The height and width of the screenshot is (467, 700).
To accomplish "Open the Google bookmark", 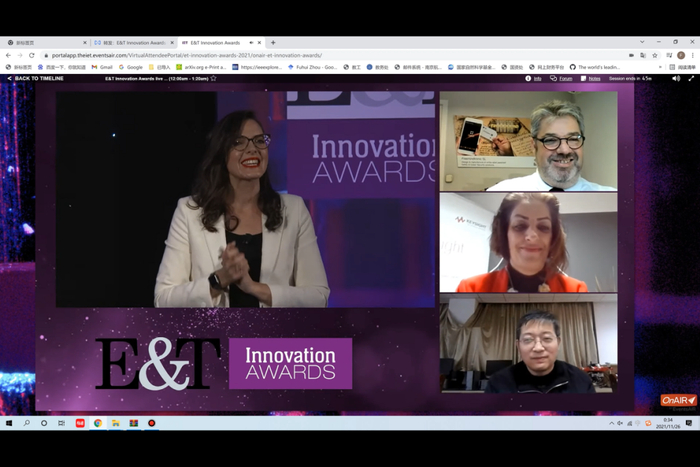I will [x=131, y=67].
